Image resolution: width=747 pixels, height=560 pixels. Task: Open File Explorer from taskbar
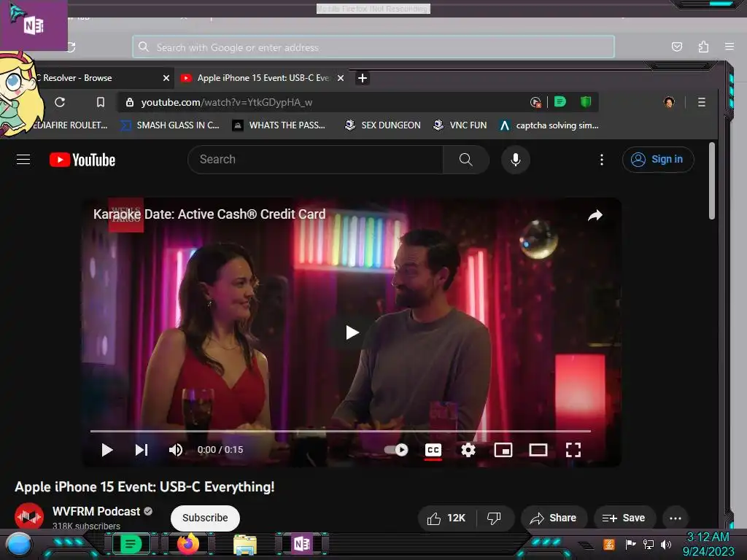click(245, 544)
